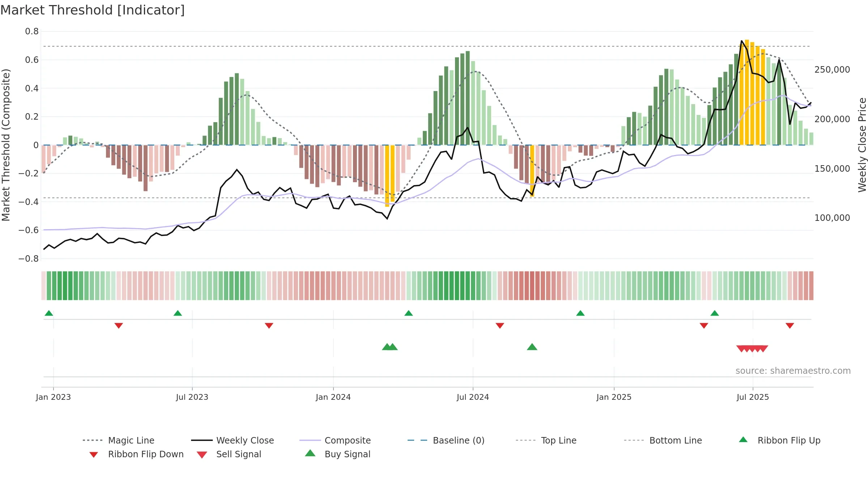The height and width of the screenshot is (488, 868).
Task: Toggle Sell Signal legend entry
Action: 229,454
